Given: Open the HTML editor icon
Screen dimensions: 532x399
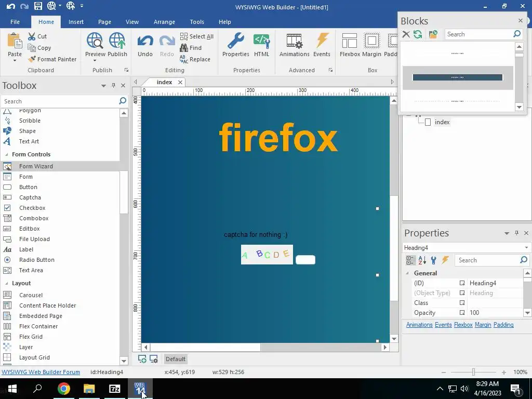Looking at the screenshot, I should click(x=262, y=41).
